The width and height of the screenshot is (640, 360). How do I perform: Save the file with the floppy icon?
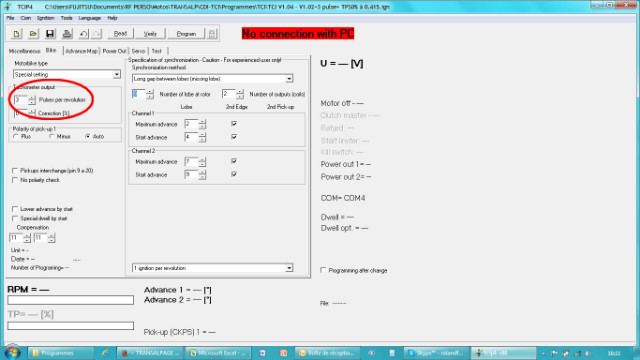click(50, 34)
